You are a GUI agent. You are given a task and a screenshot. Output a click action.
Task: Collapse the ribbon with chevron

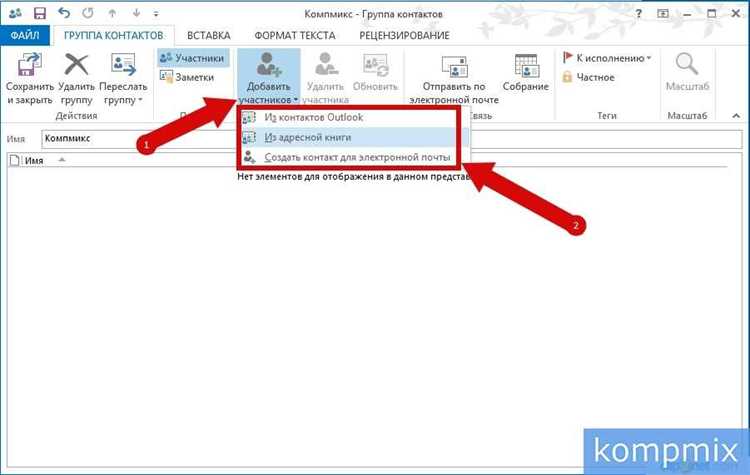(x=736, y=116)
